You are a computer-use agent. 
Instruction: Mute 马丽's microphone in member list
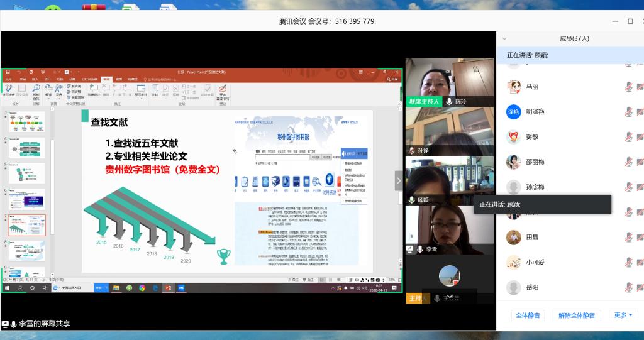tap(628, 87)
